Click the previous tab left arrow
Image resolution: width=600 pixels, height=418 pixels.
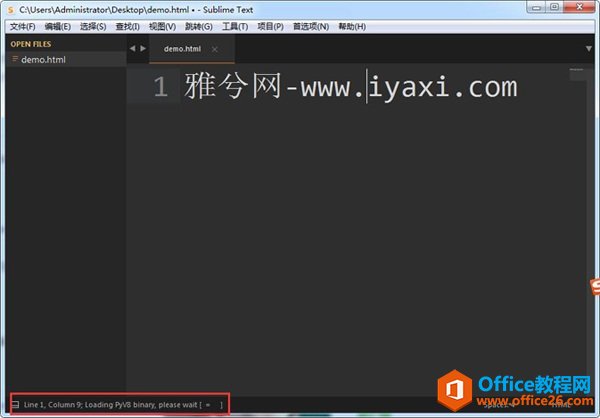132,48
